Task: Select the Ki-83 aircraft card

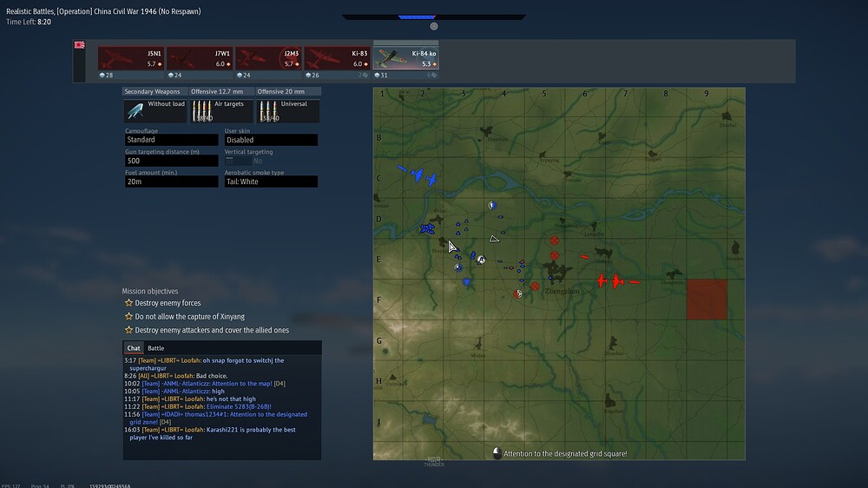Action: tap(337, 59)
